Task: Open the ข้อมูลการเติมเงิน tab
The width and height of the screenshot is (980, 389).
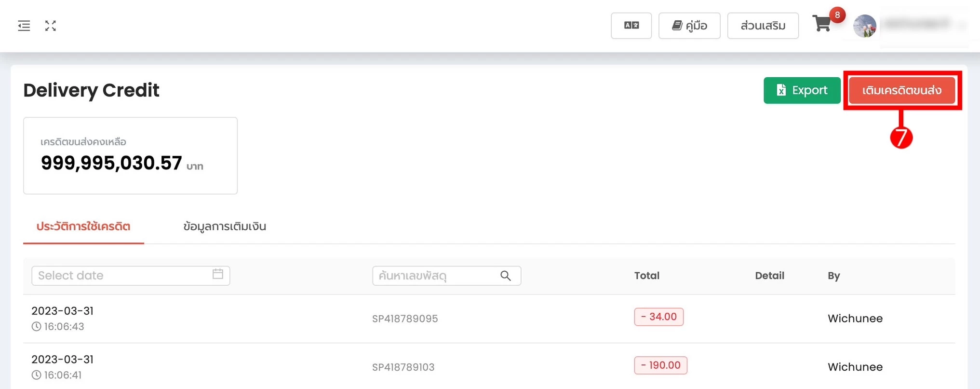Action: (225, 226)
